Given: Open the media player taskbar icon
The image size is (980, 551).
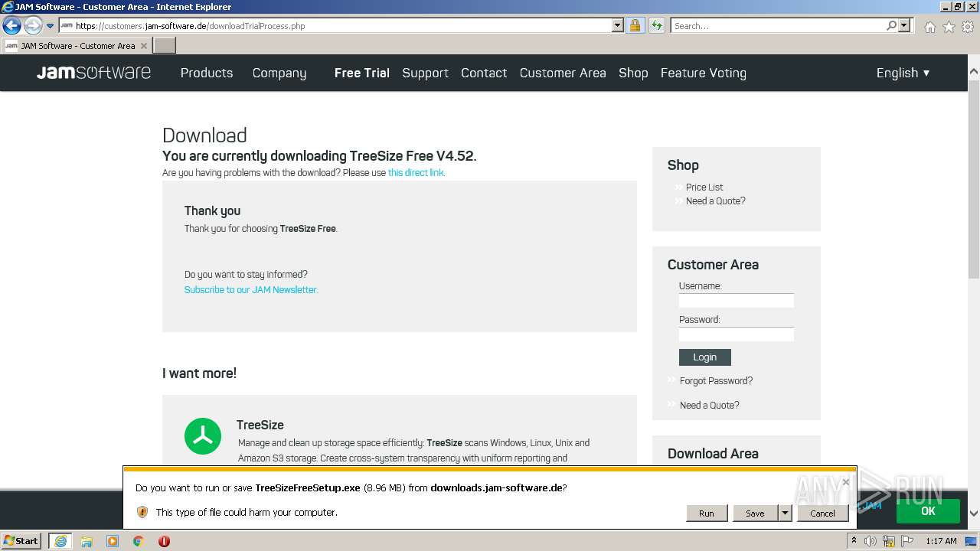Looking at the screenshot, I should (113, 541).
